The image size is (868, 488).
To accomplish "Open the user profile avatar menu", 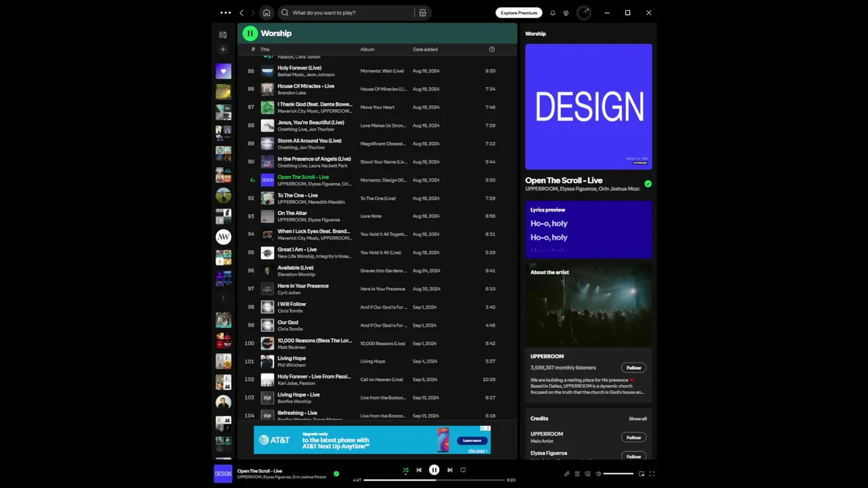I will [x=584, y=12].
